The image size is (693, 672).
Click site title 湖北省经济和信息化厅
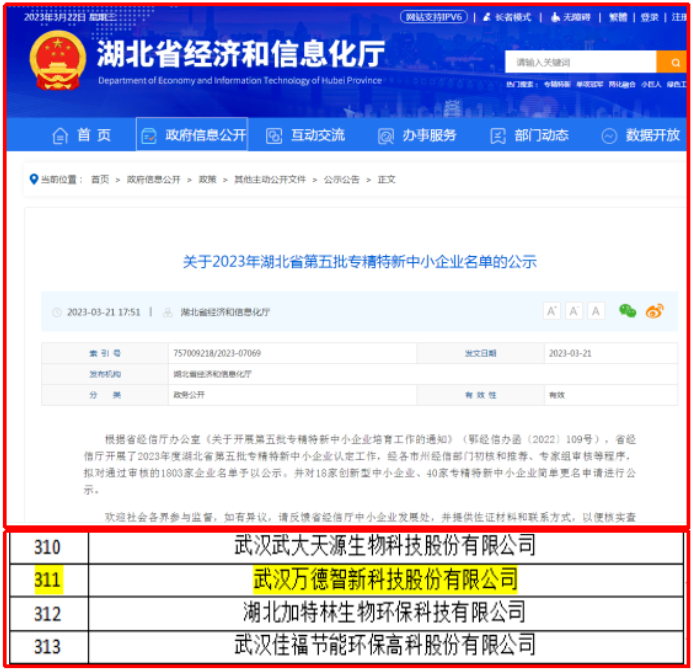(x=241, y=54)
